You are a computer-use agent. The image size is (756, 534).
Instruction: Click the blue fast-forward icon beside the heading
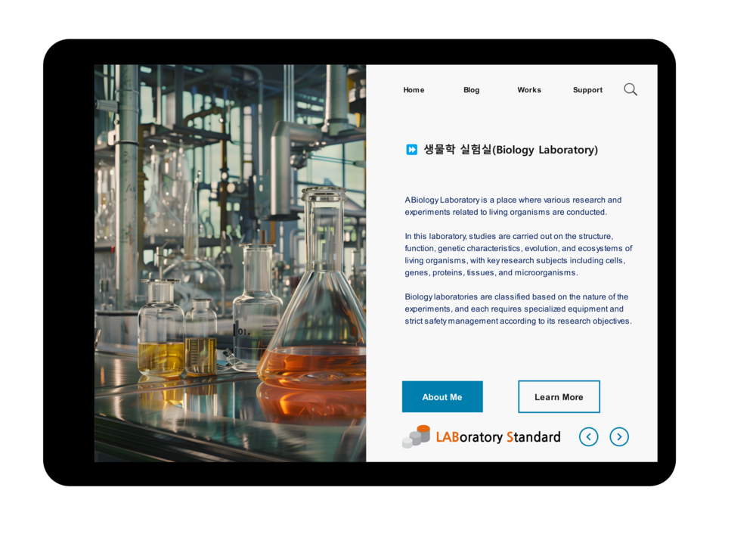(x=411, y=150)
